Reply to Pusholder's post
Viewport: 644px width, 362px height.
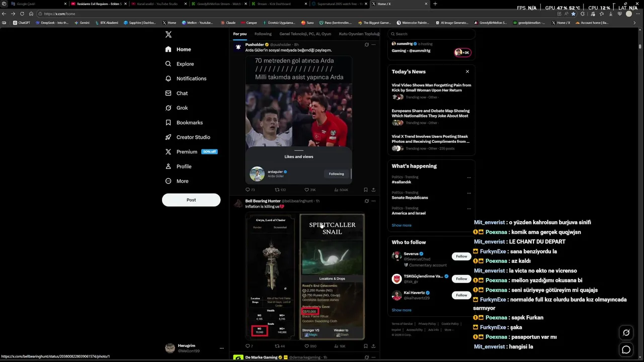coord(250,190)
